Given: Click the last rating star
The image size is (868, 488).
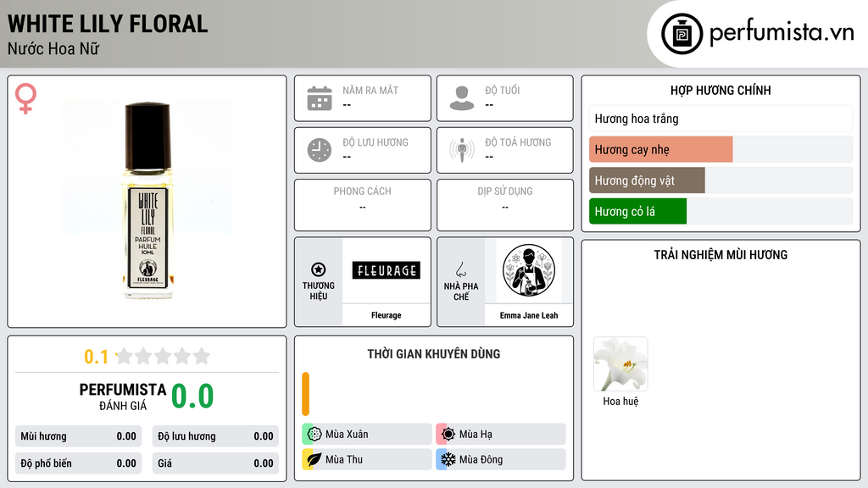Looking at the screenshot, I should pos(202,356).
